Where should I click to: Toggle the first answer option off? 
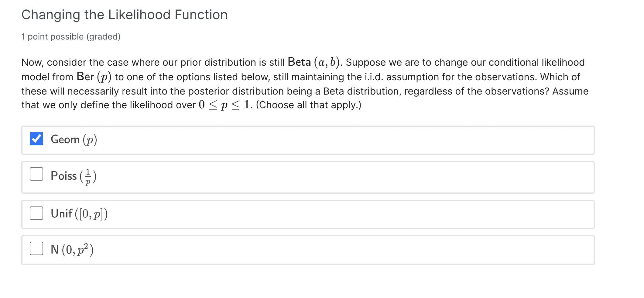point(36,138)
